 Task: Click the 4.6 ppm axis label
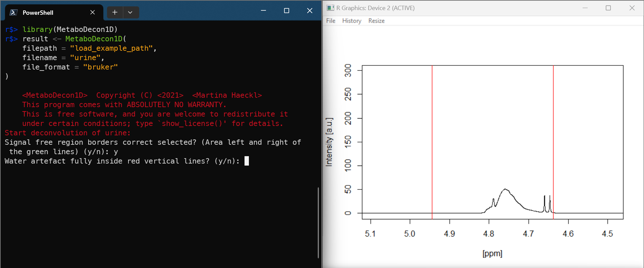pyautogui.click(x=568, y=234)
